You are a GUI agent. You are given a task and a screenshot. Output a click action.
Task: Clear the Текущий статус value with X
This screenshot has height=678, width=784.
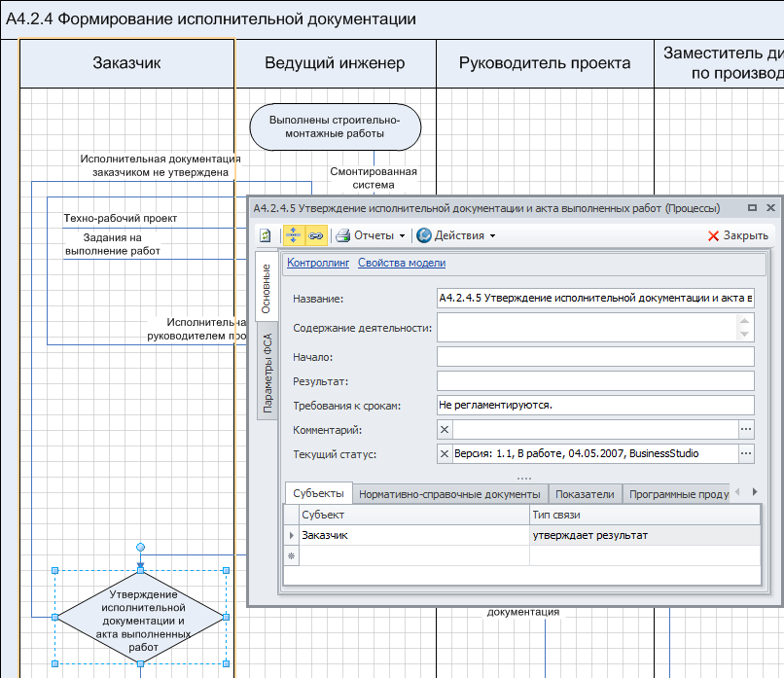click(445, 453)
